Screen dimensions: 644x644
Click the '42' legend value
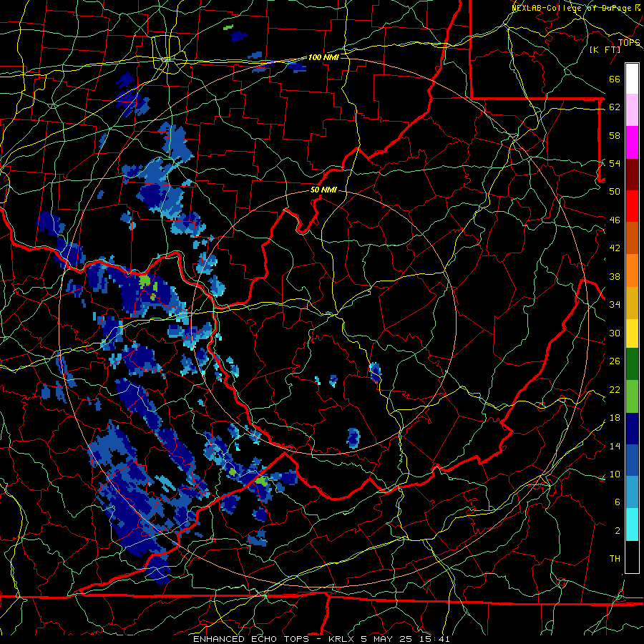click(615, 248)
